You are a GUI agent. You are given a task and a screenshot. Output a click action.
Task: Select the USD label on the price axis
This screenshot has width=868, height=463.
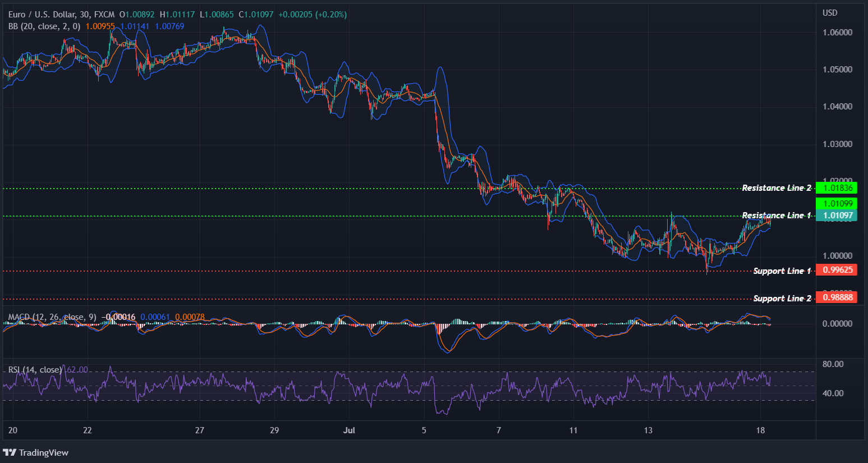coord(830,12)
